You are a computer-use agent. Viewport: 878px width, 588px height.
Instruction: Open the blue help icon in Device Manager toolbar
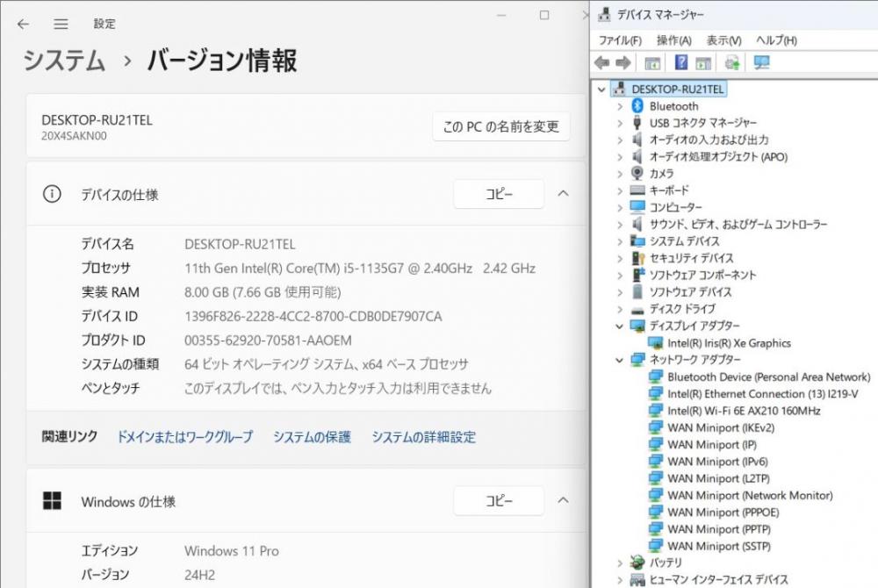[681, 62]
